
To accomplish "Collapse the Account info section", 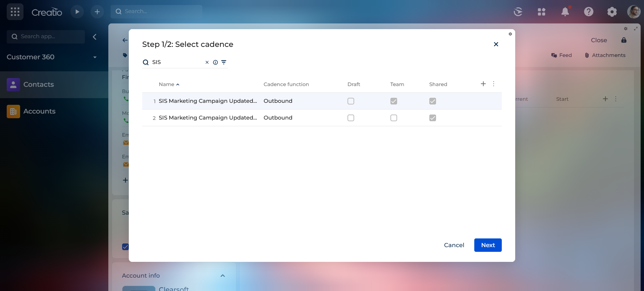I will 223,276.
